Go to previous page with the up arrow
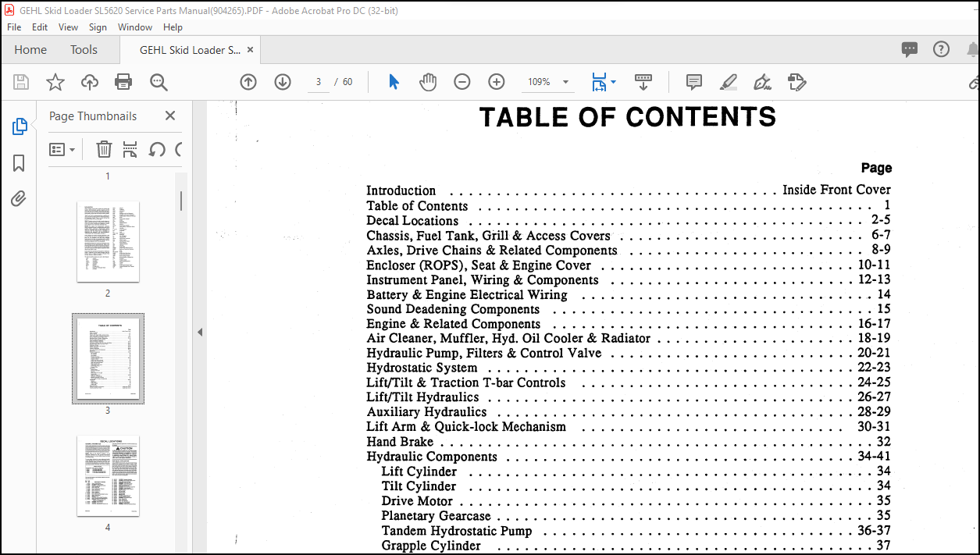This screenshot has width=980, height=555. (248, 82)
